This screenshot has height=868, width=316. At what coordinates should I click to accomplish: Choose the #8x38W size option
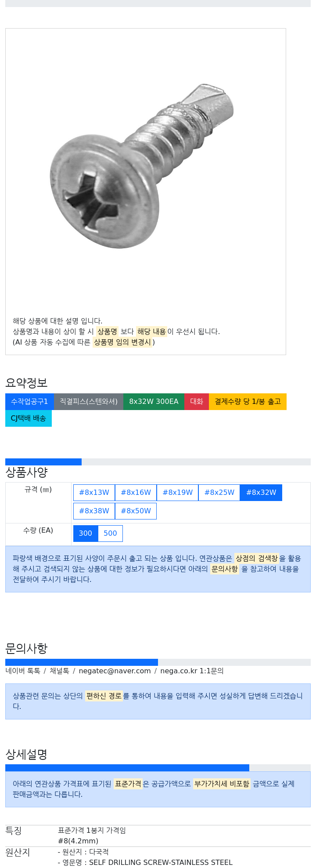point(94,511)
